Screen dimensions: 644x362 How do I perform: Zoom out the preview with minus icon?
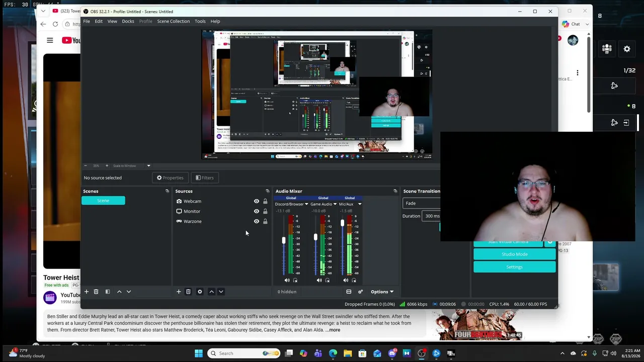coord(85,165)
